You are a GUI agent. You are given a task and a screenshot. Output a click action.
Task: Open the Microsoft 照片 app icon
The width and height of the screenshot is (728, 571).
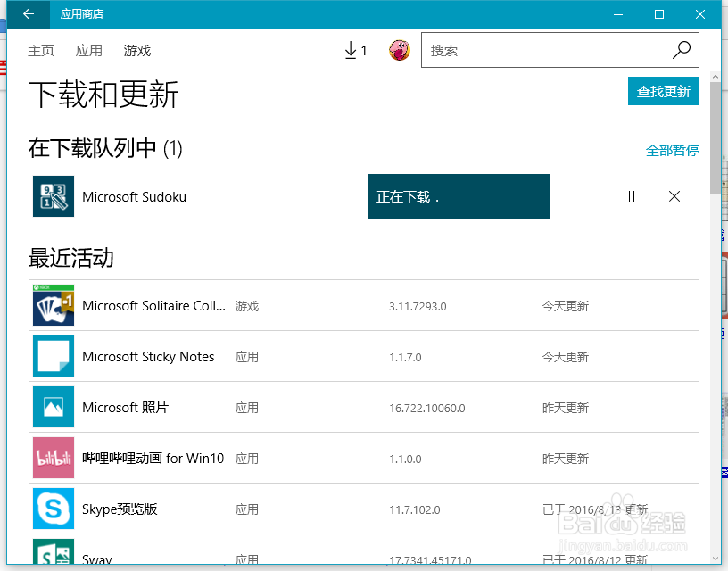point(54,407)
